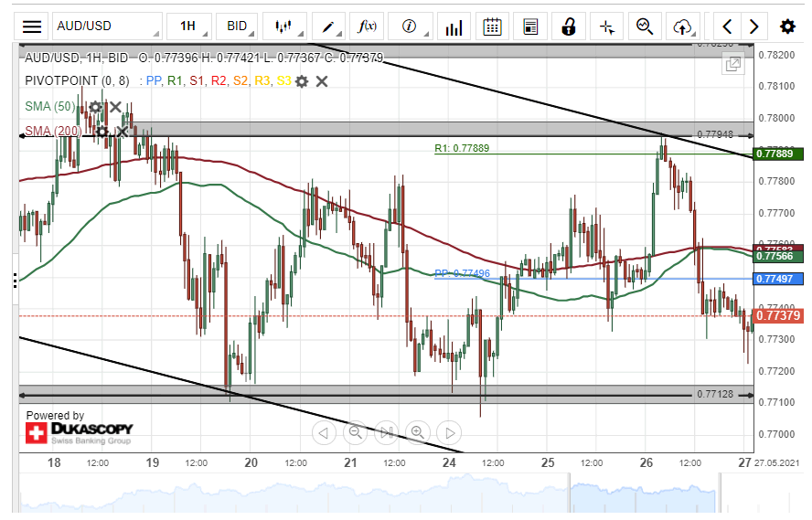812x520 pixels.
Task: Open chart settings gear in toolbar
Action: [786, 26]
